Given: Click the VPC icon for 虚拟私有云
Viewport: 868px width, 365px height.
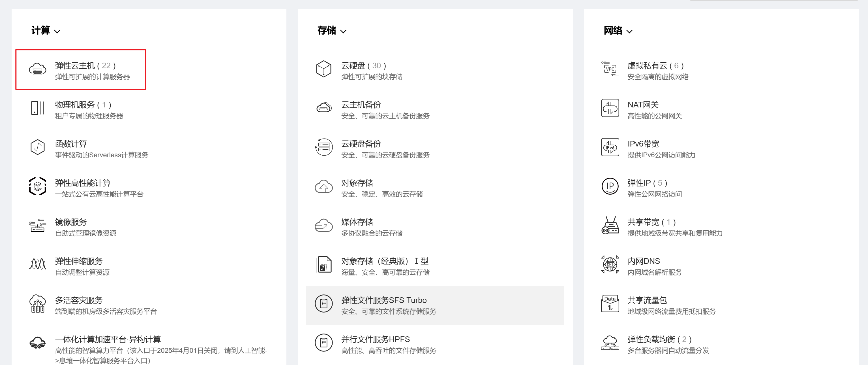Looking at the screenshot, I should [x=610, y=69].
